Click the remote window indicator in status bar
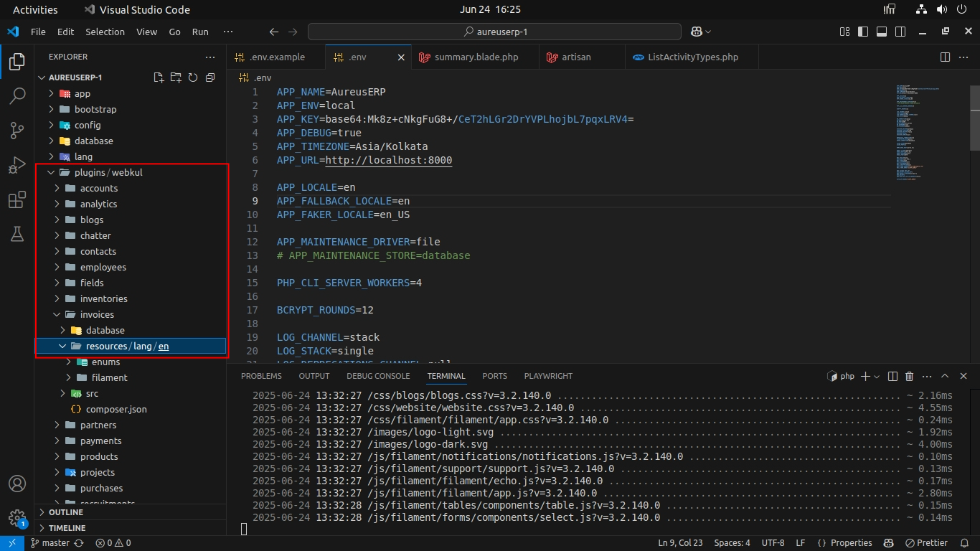 (x=12, y=543)
